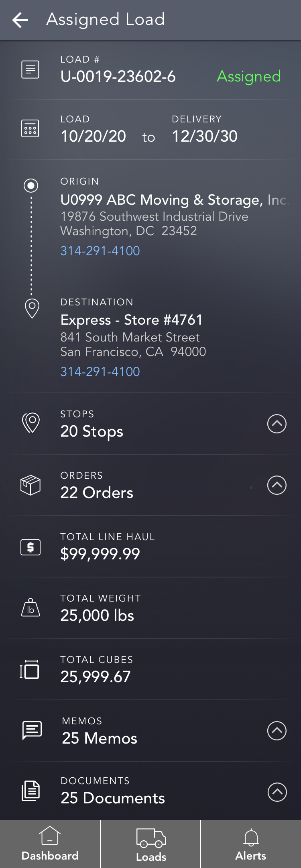301x868 pixels.
Task: Call the destination phone number link
Action: (100, 372)
